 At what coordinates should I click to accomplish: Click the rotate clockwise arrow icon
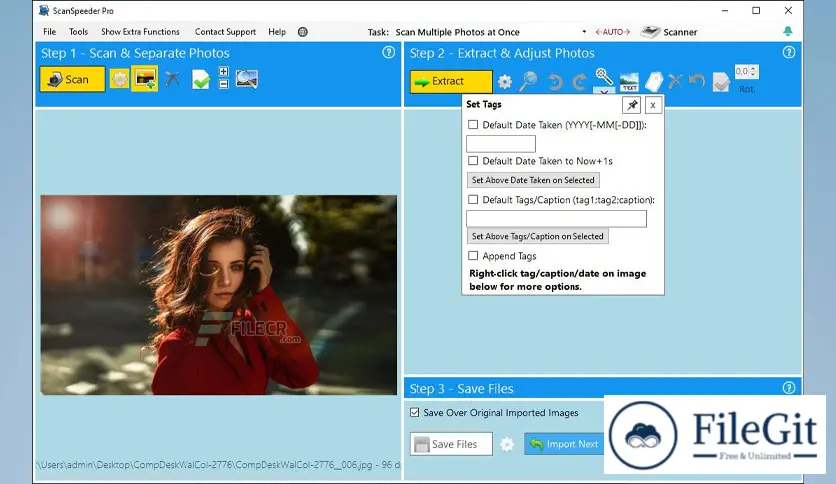coord(579,82)
